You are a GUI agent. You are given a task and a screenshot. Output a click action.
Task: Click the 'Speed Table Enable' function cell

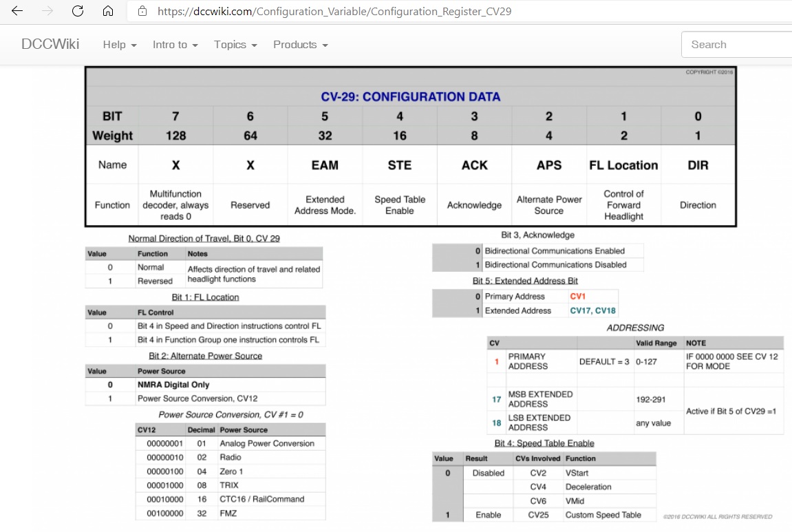click(x=400, y=205)
